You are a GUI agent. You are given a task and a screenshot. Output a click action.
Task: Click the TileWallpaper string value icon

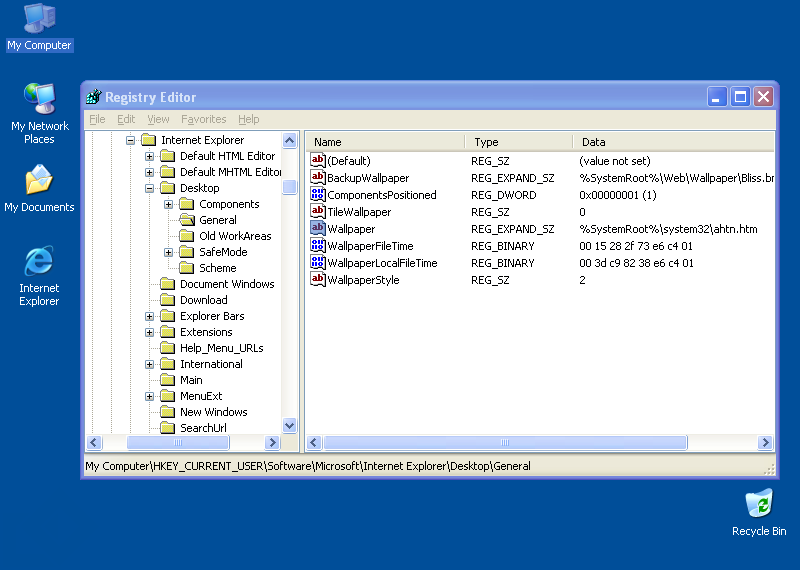click(318, 212)
